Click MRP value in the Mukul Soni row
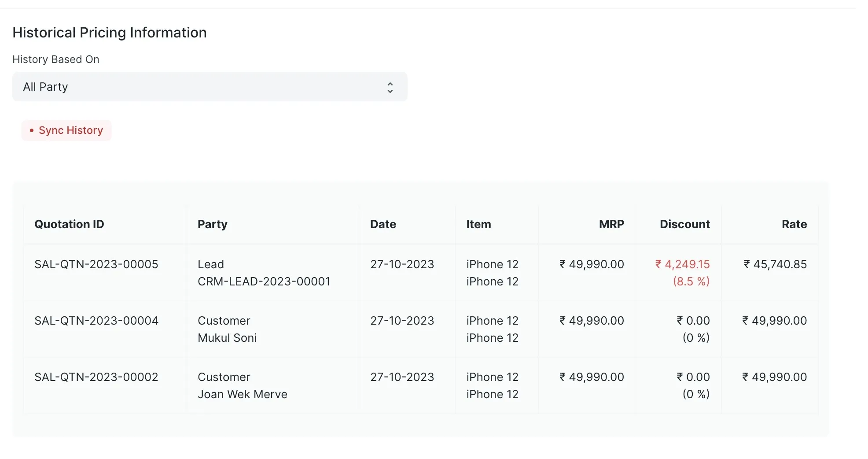Image resolution: width=868 pixels, height=459 pixels. coord(592,321)
